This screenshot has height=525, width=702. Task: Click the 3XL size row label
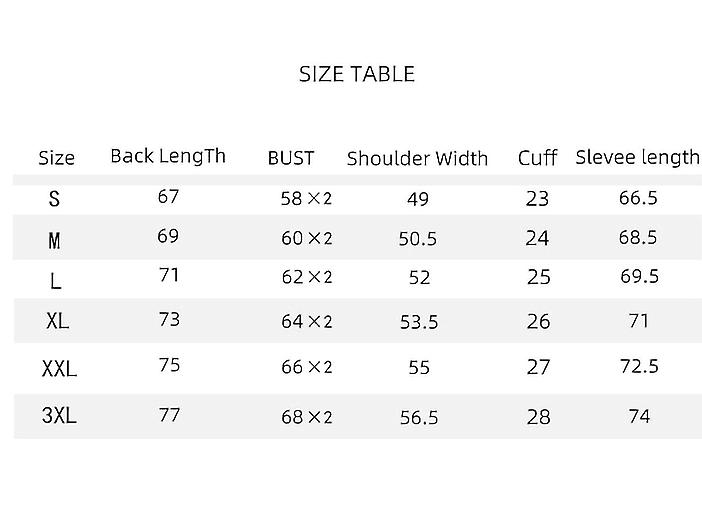(59, 415)
